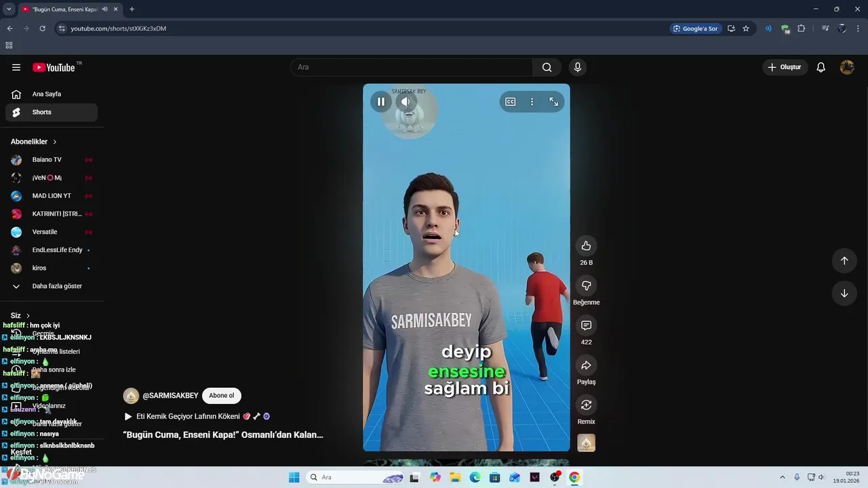868x488 pixels.
Task: Expand the Siz section chevron
Action: 28,316
